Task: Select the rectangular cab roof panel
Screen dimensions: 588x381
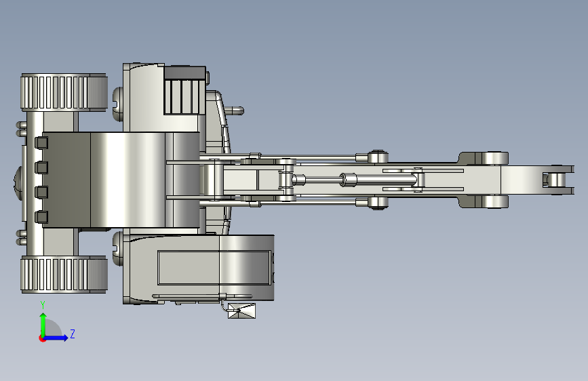Action: [214, 268]
